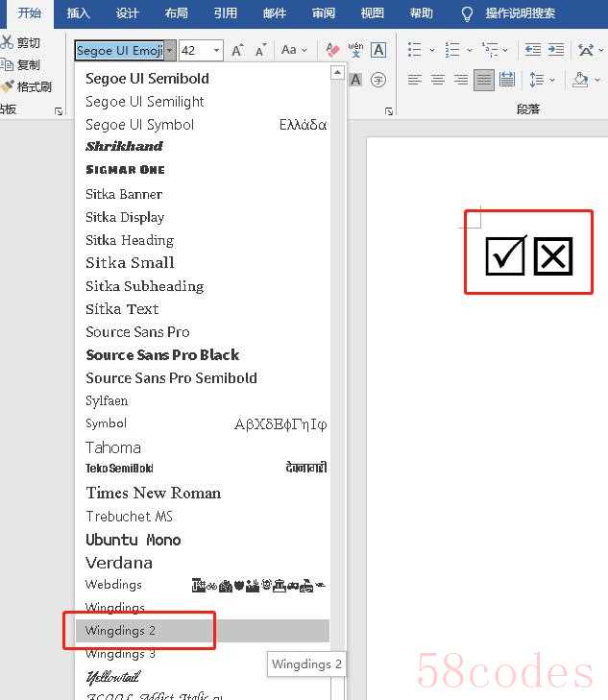Apply a numbered list
The width and height of the screenshot is (608, 700).
pos(452,50)
